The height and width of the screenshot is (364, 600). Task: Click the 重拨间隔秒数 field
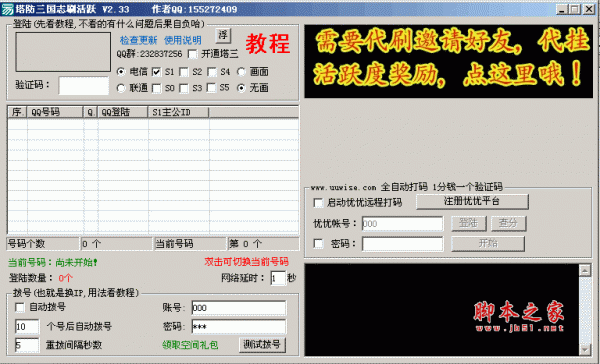tap(27, 345)
